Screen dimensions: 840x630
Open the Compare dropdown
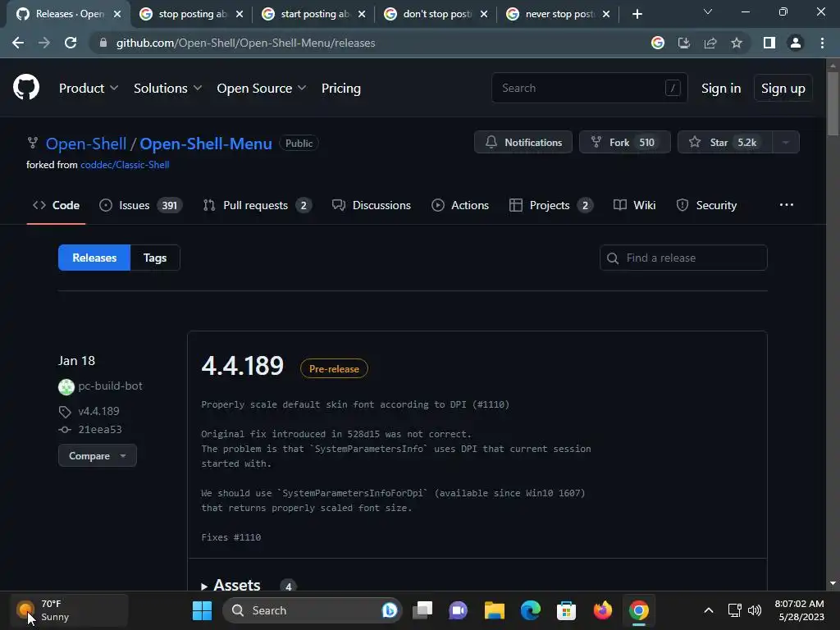[98, 456]
